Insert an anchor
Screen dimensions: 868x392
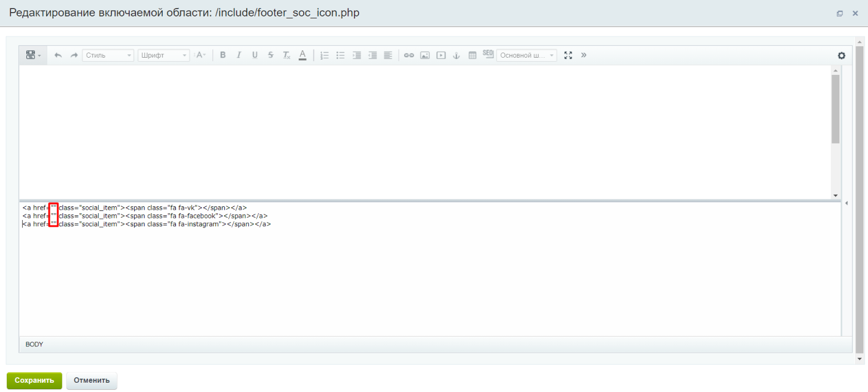tap(456, 55)
